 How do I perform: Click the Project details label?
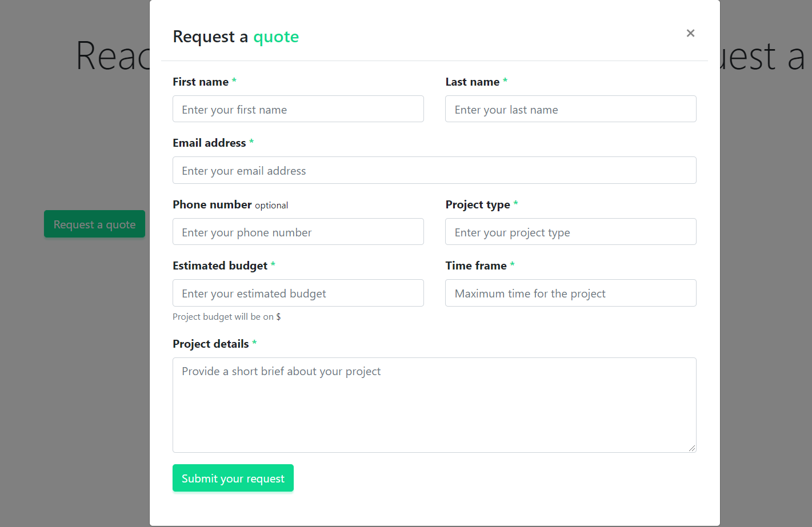[211, 343]
